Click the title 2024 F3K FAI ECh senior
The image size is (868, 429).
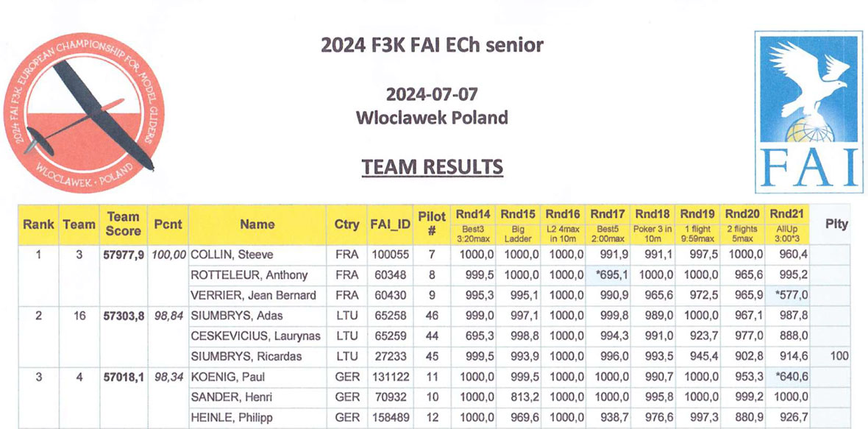pos(432,46)
